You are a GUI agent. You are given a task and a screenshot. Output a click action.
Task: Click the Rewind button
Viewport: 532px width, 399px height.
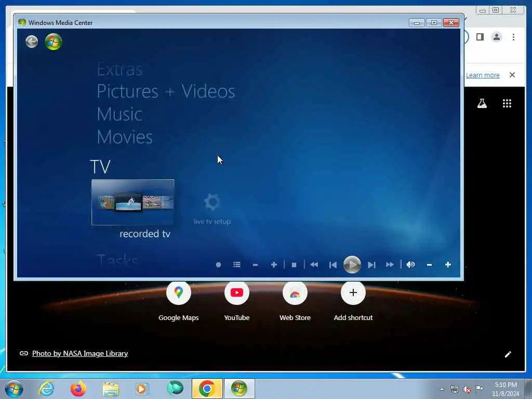[x=314, y=264]
